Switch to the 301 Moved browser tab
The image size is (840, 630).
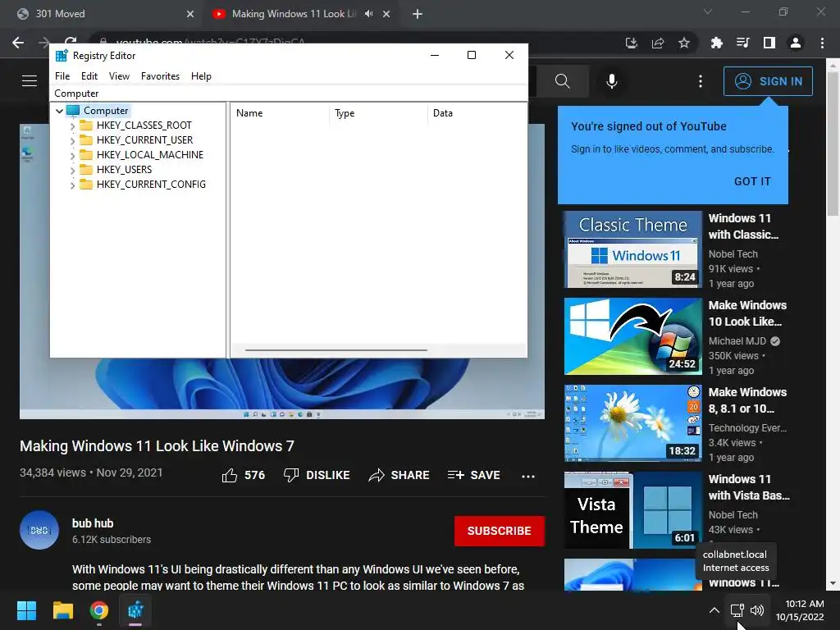tap(104, 14)
